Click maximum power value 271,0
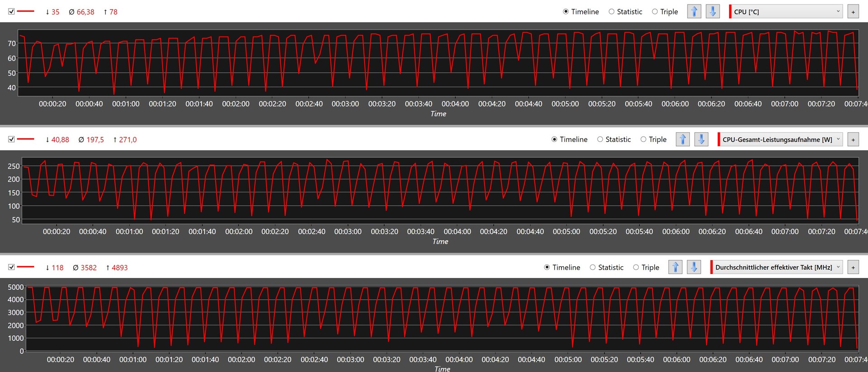The image size is (868, 372). click(x=128, y=140)
